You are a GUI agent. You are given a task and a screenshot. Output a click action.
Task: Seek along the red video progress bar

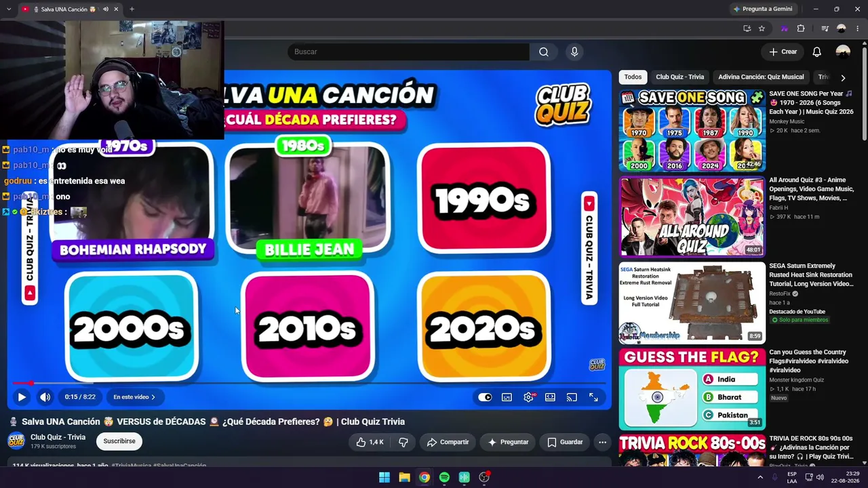click(x=309, y=384)
